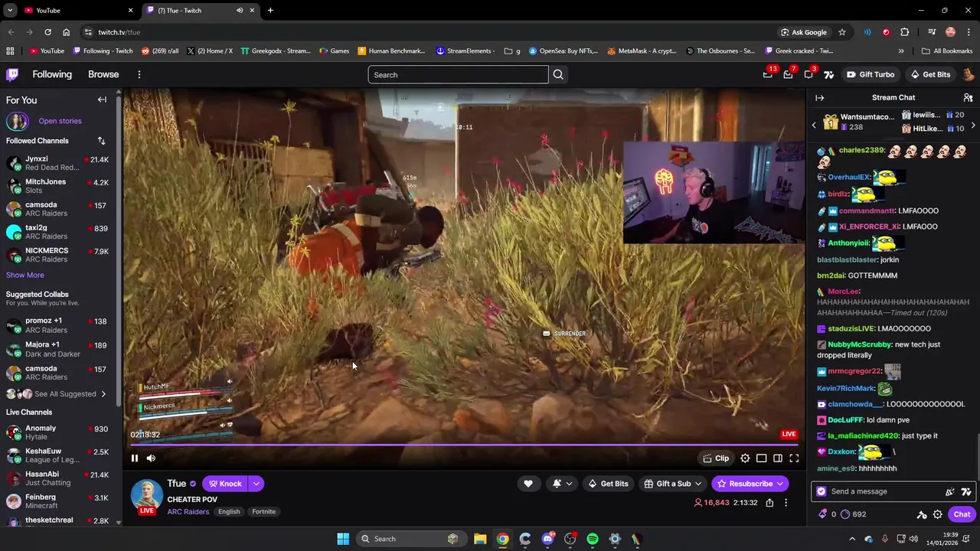The image size is (980, 551).
Task: Collapse the left sidebar
Action: pyautogui.click(x=102, y=99)
